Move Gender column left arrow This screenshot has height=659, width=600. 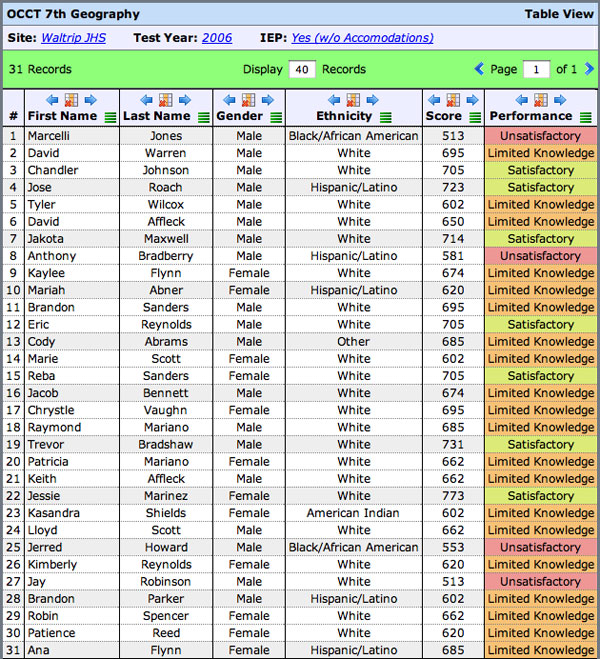[229, 100]
